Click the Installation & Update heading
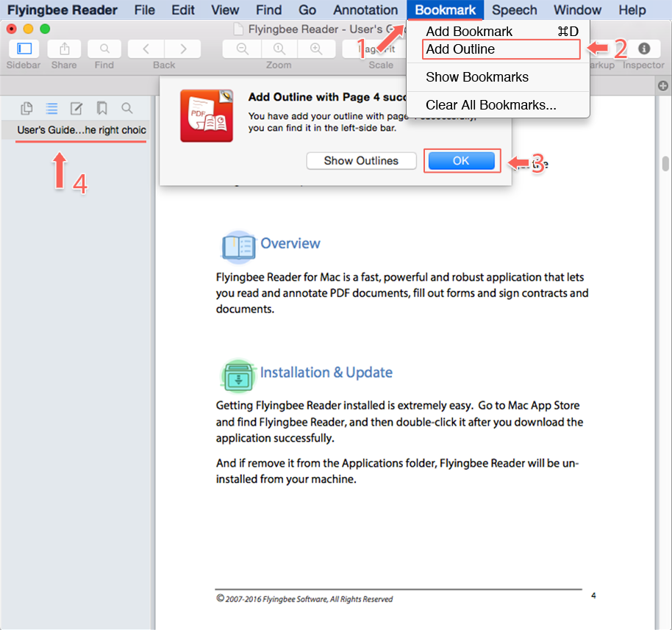The height and width of the screenshot is (630, 672). click(x=326, y=373)
